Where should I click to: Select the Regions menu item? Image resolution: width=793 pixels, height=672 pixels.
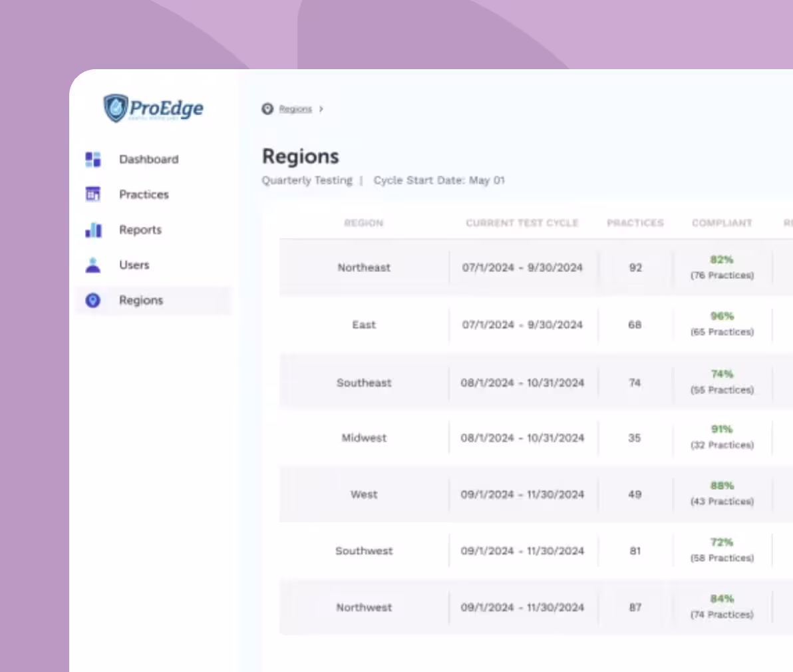click(x=153, y=300)
